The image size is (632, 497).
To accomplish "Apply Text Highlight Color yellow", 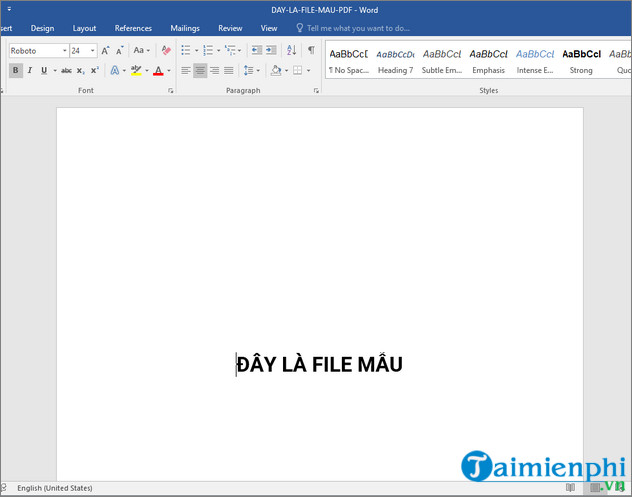I will point(136,71).
